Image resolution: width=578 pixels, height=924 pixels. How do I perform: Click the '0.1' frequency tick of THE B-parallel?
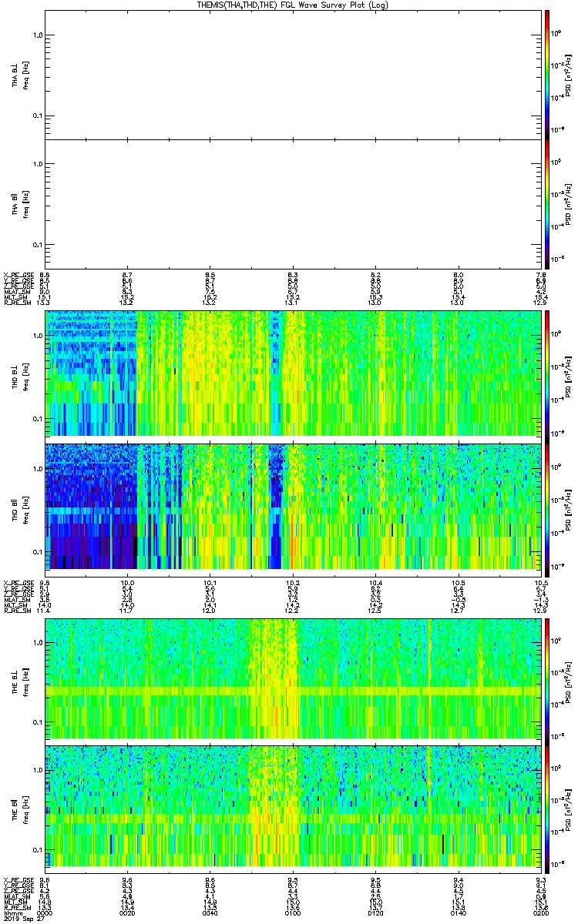point(36,849)
